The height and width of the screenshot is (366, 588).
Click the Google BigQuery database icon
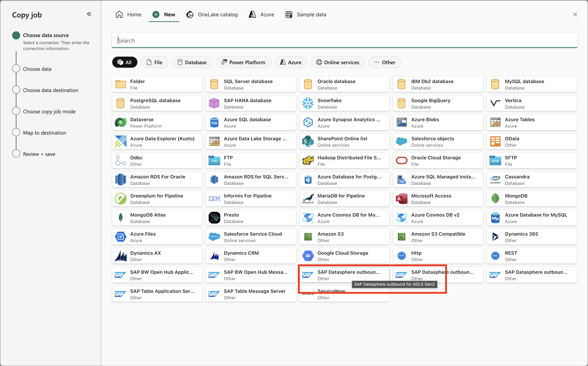(x=401, y=103)
